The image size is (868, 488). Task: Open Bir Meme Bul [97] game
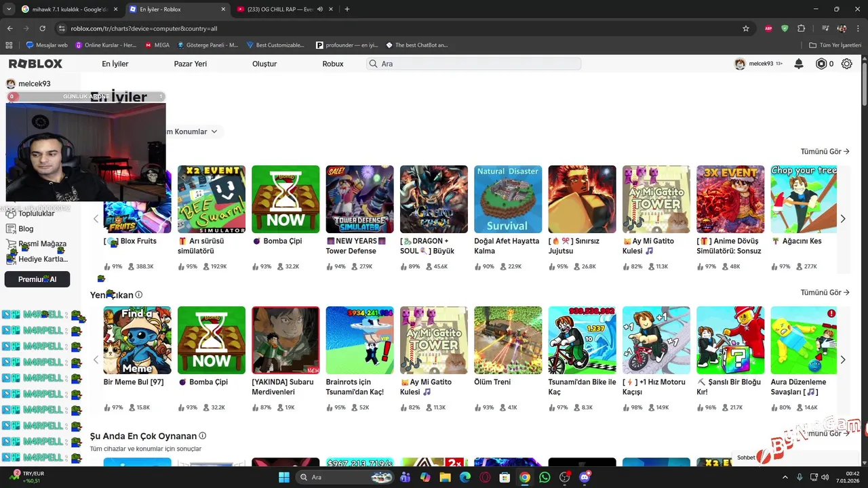coord(137,340)
